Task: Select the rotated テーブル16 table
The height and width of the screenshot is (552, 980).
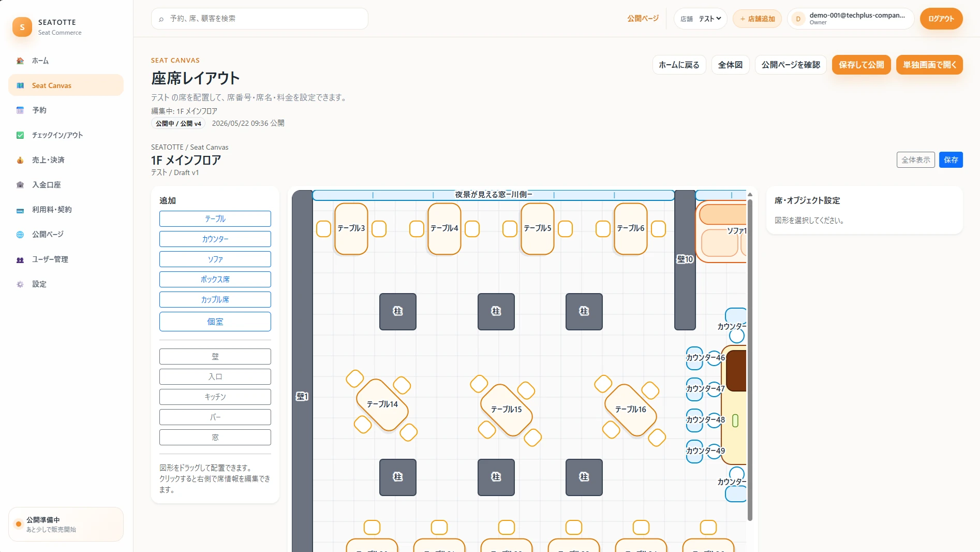Action: [631, 410]
